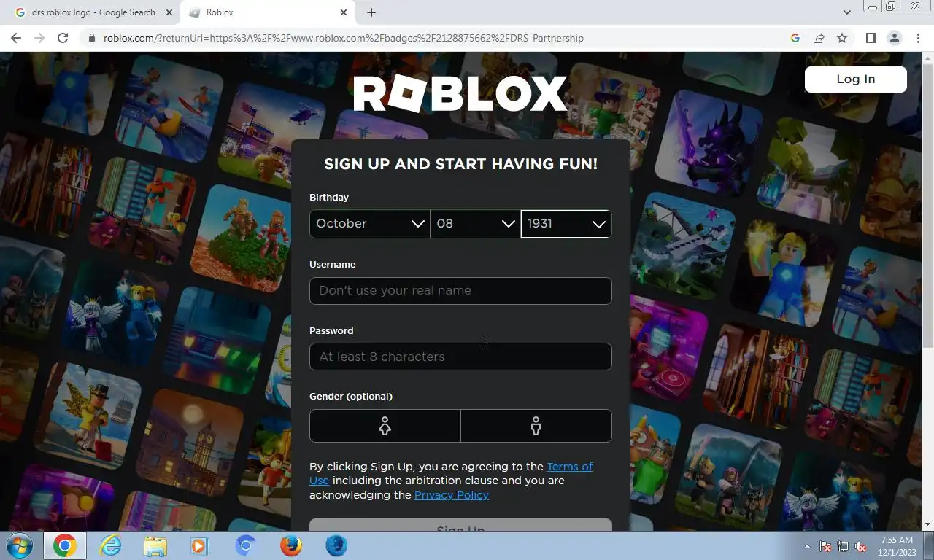Open the Chrome three-dot menu
The height and width of the screenshot is (560, 934).
[x=918, y=38]
